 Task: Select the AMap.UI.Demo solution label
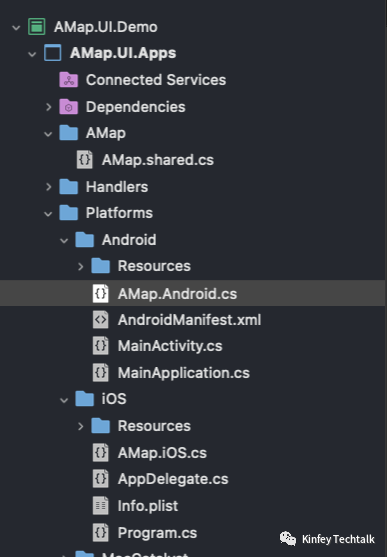(106, 27)
